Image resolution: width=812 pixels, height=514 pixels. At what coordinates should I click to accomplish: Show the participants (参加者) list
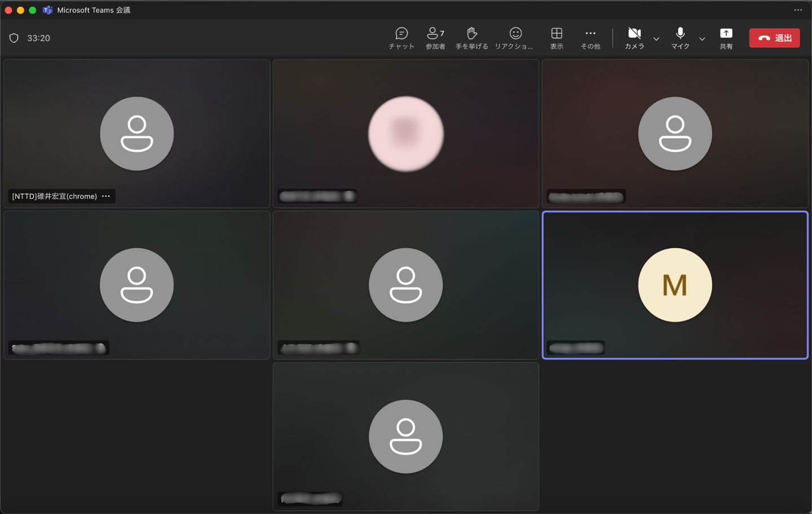435,38
